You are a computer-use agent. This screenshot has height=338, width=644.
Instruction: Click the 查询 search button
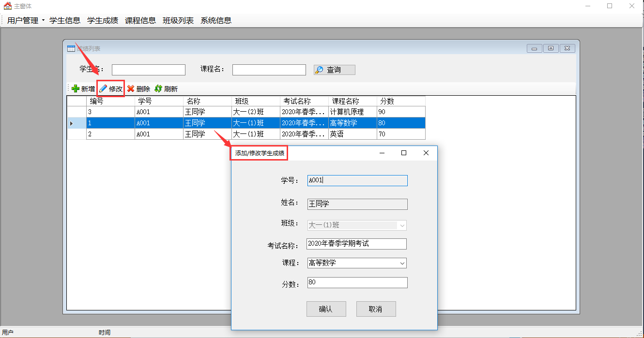coord(335,70)
